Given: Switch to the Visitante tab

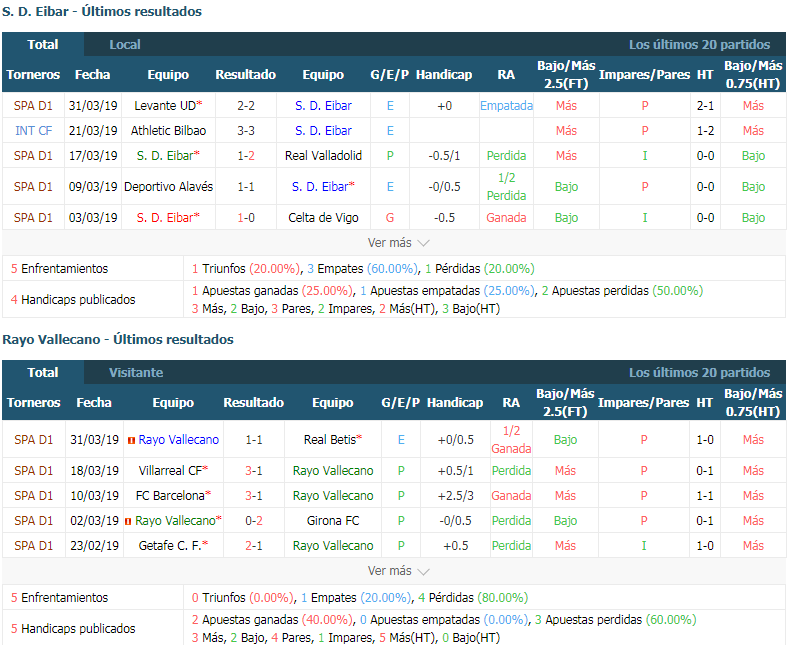Looking at the screenshot, I should [x=136, y=373].
